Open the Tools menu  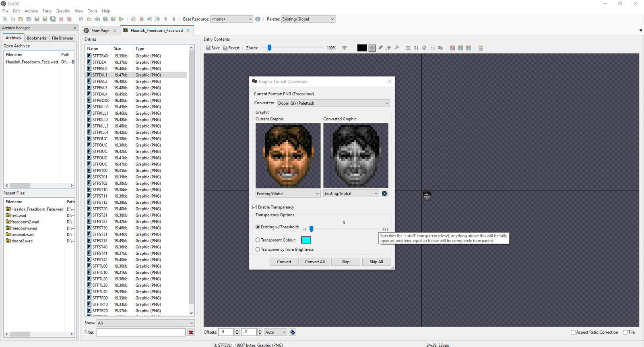pyautogui.click(x=93, y=11)
